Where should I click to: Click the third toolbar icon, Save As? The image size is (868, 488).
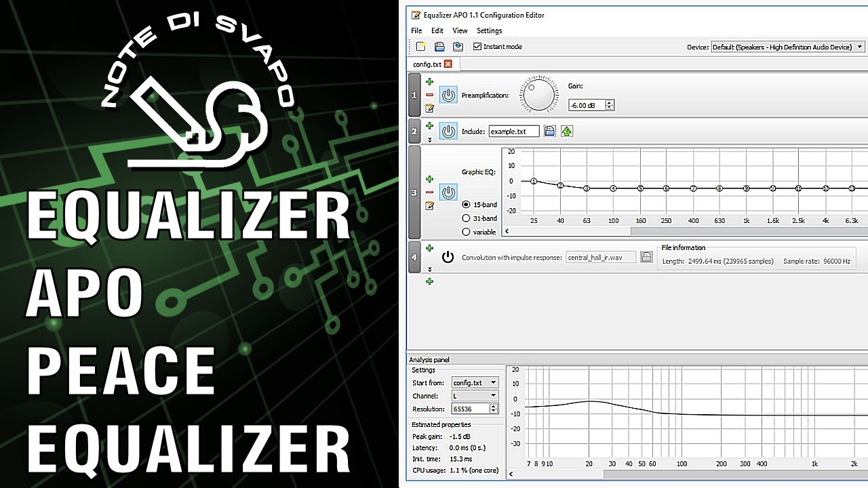point(458,47)
